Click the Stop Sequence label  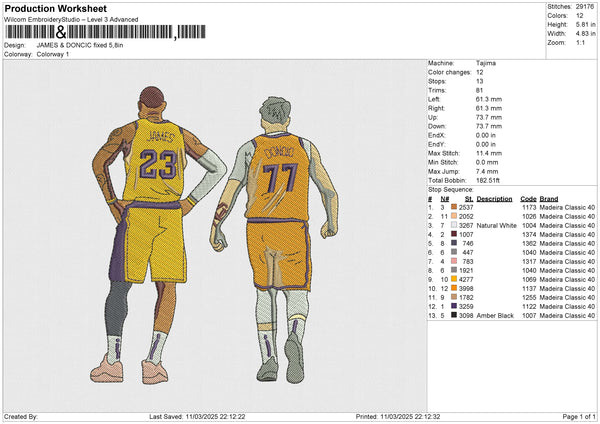[451, 188]
